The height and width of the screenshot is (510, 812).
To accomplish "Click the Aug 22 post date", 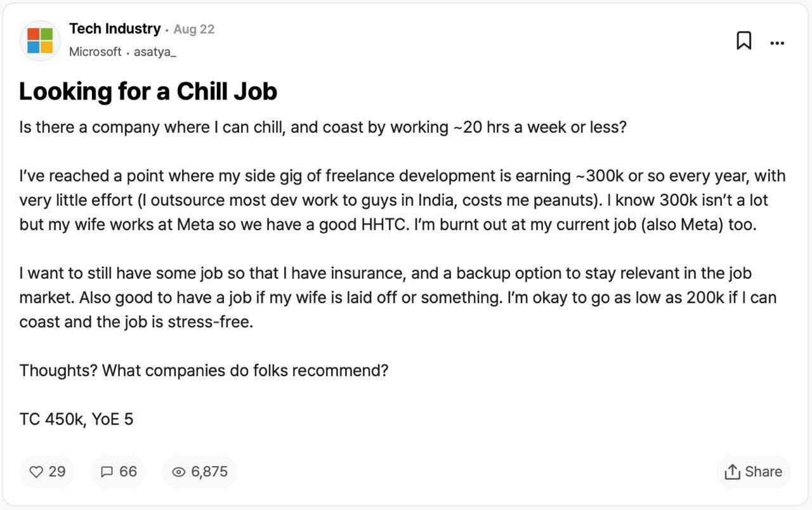I will point(194,29).
